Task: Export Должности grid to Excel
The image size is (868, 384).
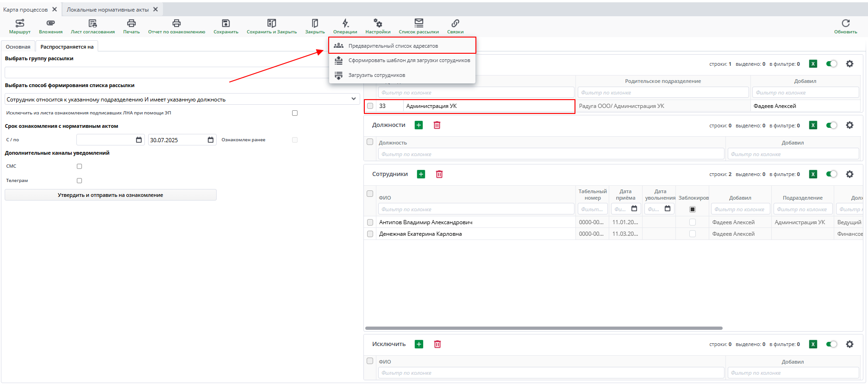Action: pyautogui.click(x=813, y=125)
